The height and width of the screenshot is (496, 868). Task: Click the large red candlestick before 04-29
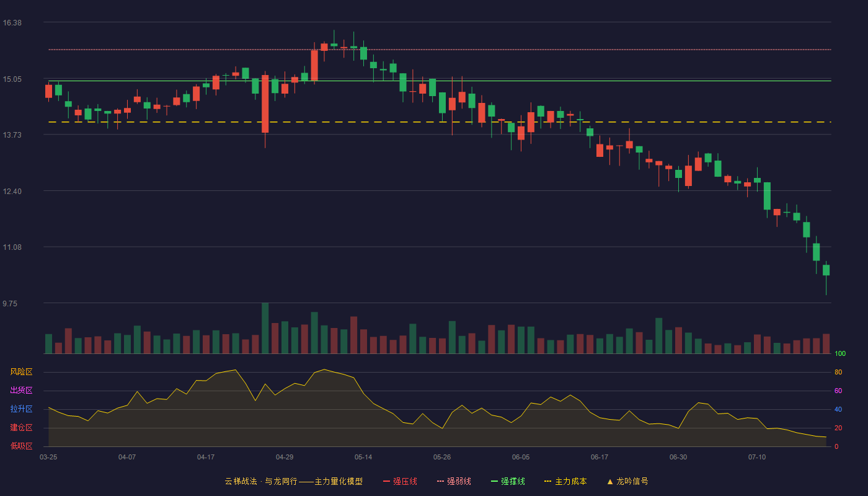click(265, 104)
